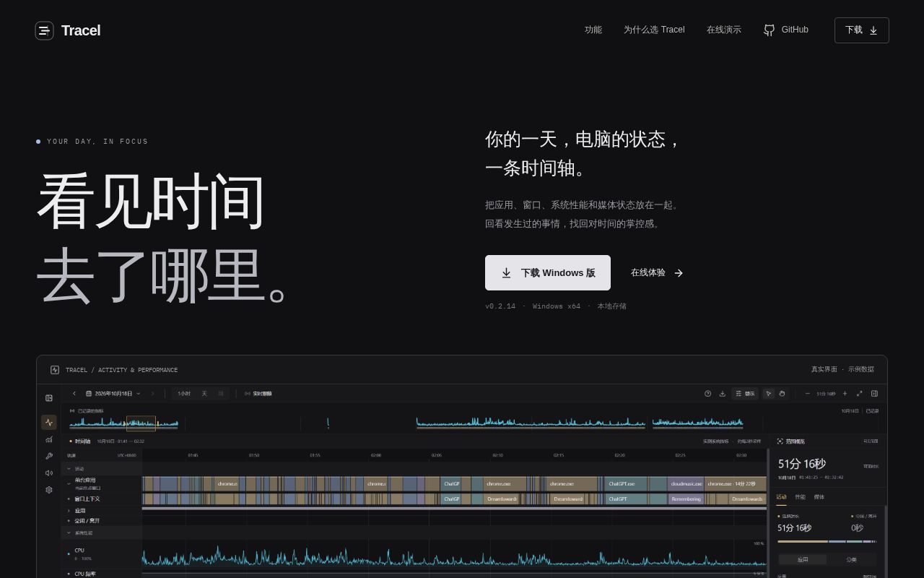The image size is (924, 578).
Task: Toggle 实时跟随 live follow mode
Action: tap(258, 394)
